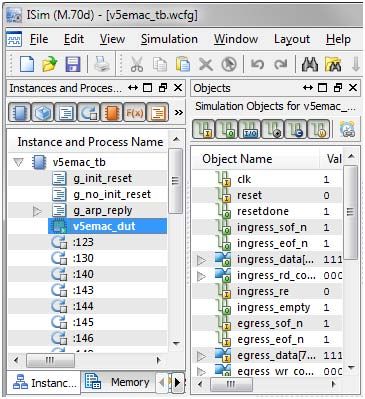Collapse the v5emac_tb tree node
This screenshot has width=365, height=399.
click(19, 162)
